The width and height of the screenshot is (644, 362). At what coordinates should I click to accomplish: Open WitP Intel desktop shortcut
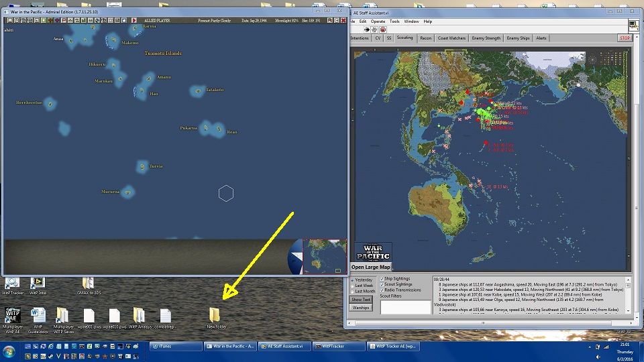coord(38,286)
